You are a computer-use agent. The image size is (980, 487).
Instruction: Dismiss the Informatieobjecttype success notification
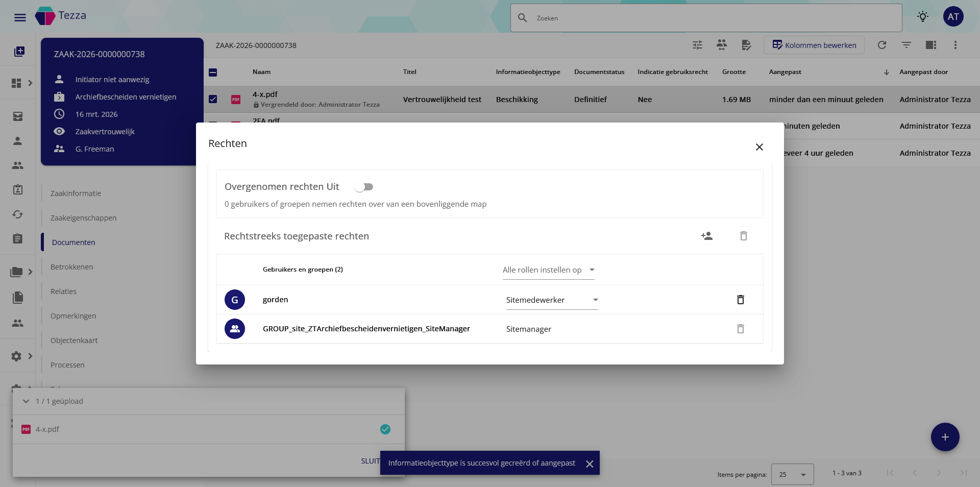click(590, 464)
